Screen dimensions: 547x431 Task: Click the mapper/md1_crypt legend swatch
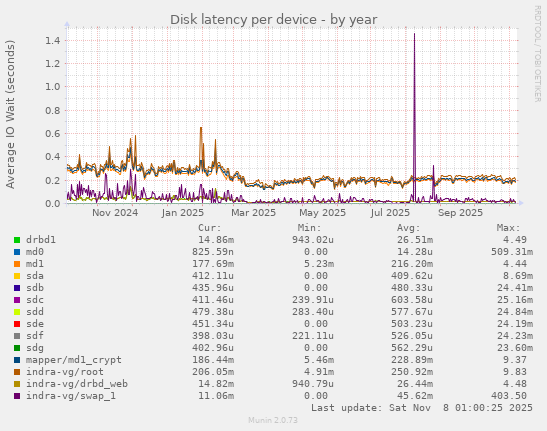(17, 360)
